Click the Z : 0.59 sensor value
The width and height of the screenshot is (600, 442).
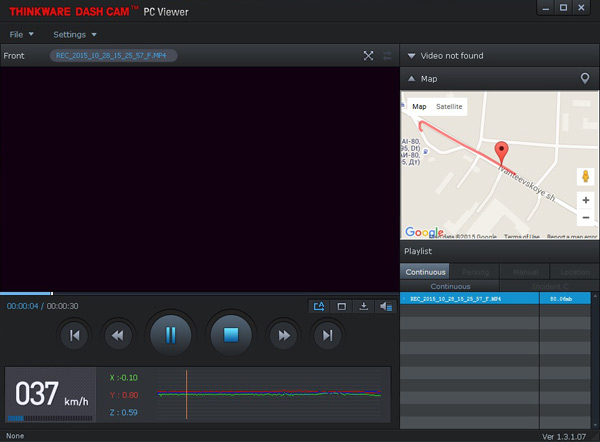123,413
